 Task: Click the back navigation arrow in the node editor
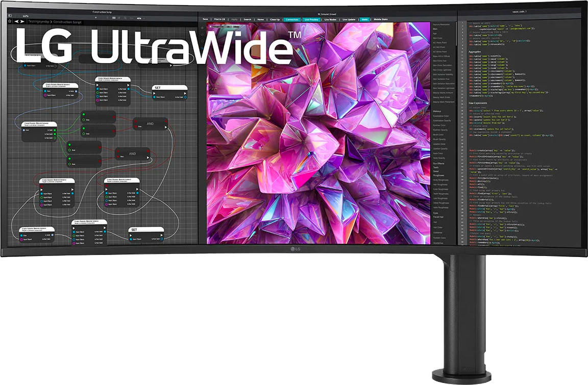point(16,21)
